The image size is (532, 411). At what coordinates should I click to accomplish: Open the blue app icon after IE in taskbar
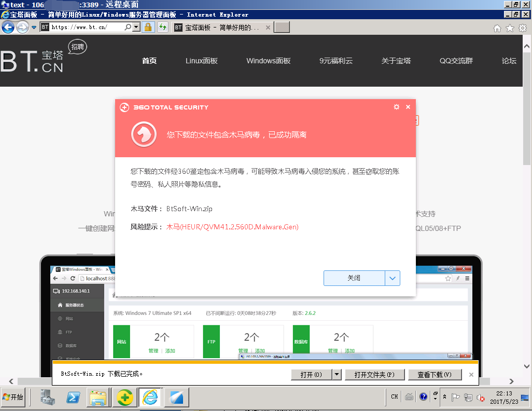[176, 397]
